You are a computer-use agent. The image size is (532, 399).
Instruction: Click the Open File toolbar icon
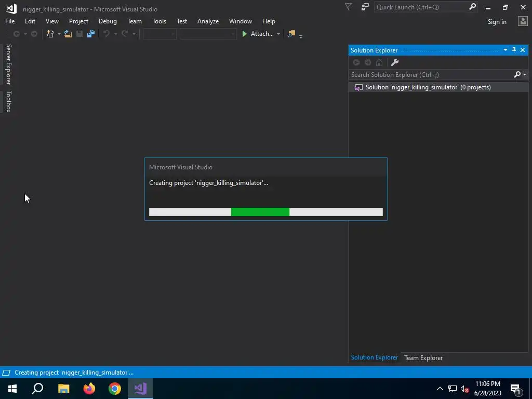click(68, 34)
